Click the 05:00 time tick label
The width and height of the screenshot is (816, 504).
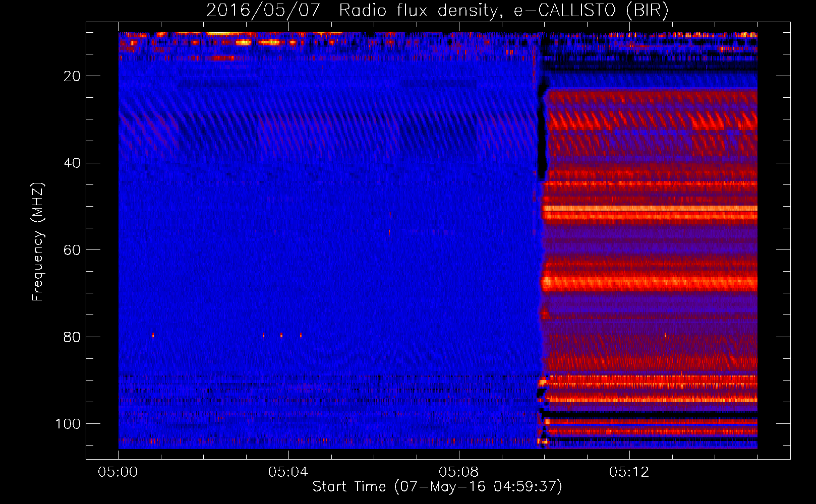coord(118,472)
